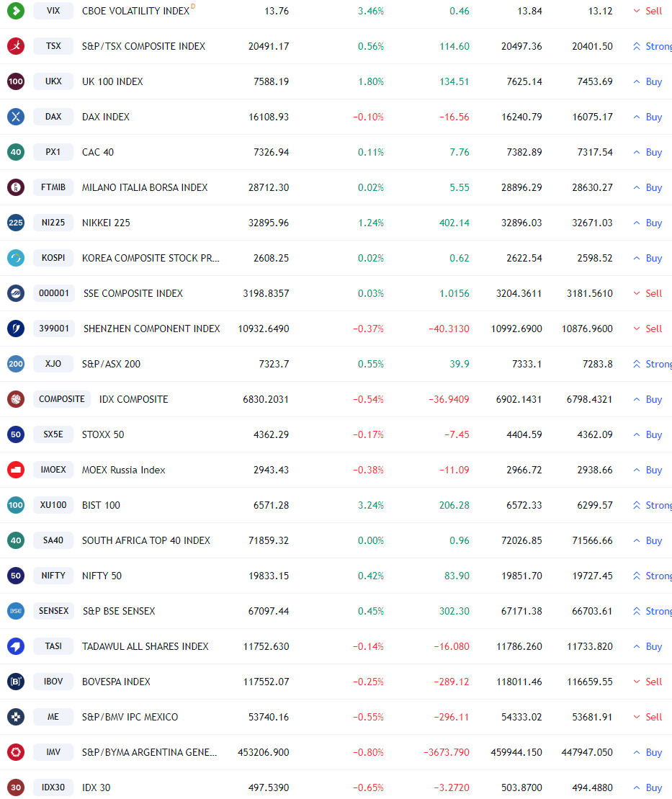Click the Buy rating for IDX 30
The height and width of the screenshot is (799, 672).
tap(648, 787)
